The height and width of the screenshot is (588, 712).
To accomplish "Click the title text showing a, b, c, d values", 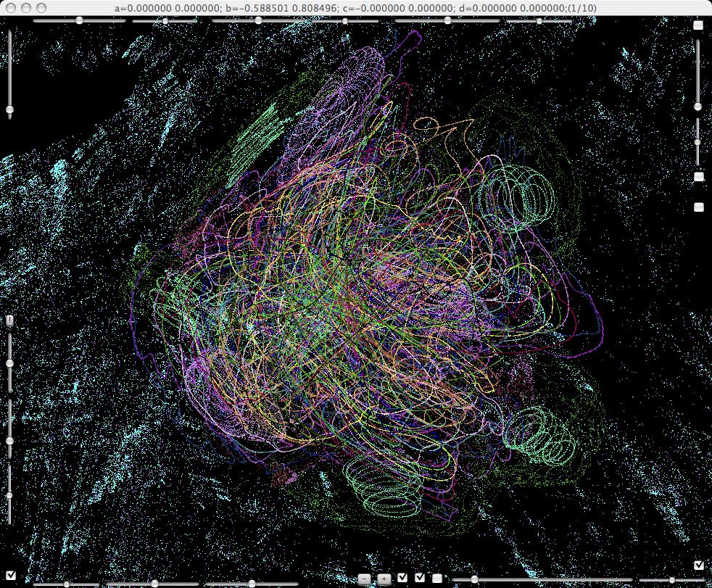I will [x=355, y=8].
